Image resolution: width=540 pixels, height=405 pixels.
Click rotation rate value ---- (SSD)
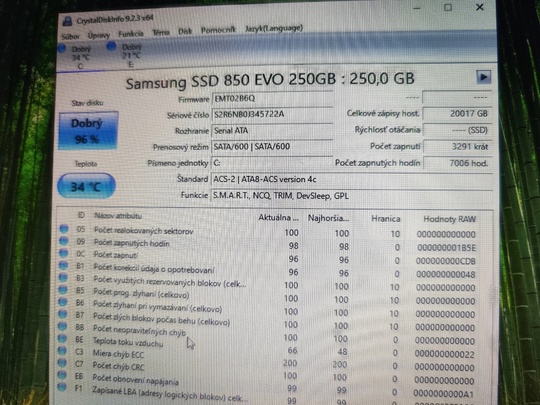pyautogui.click(x=457, y=130)
